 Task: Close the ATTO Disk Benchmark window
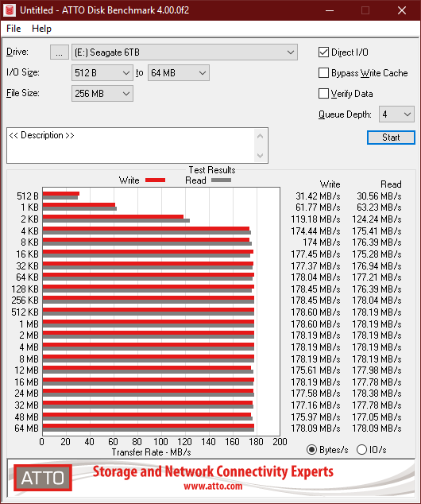coord(402,10)
